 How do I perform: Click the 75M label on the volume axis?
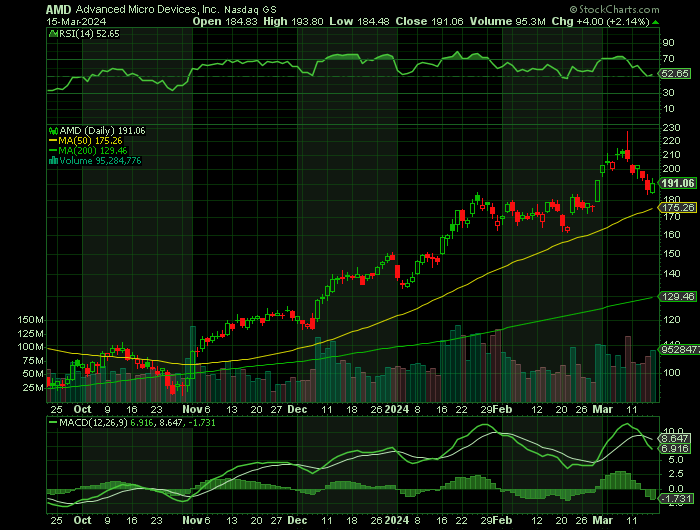click(33, 361)
